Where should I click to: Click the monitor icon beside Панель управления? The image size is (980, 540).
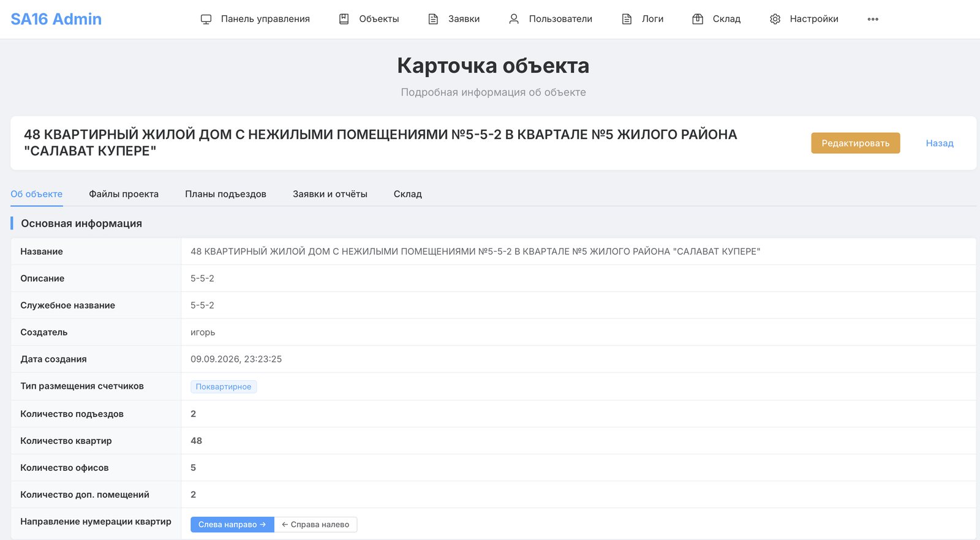pyautogui.click(x=206, y=19)
